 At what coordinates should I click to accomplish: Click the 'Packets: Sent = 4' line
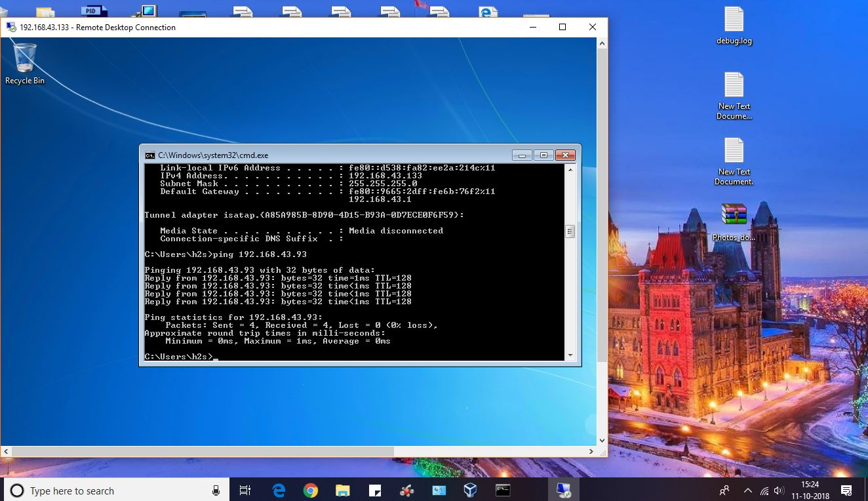[x=302, y=325]
